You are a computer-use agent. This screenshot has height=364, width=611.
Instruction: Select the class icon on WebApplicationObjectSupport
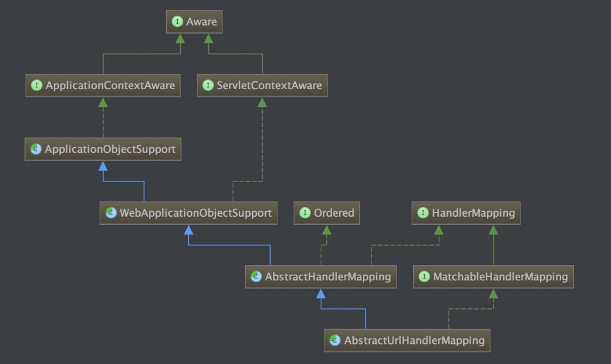click(x=110, y=213)
